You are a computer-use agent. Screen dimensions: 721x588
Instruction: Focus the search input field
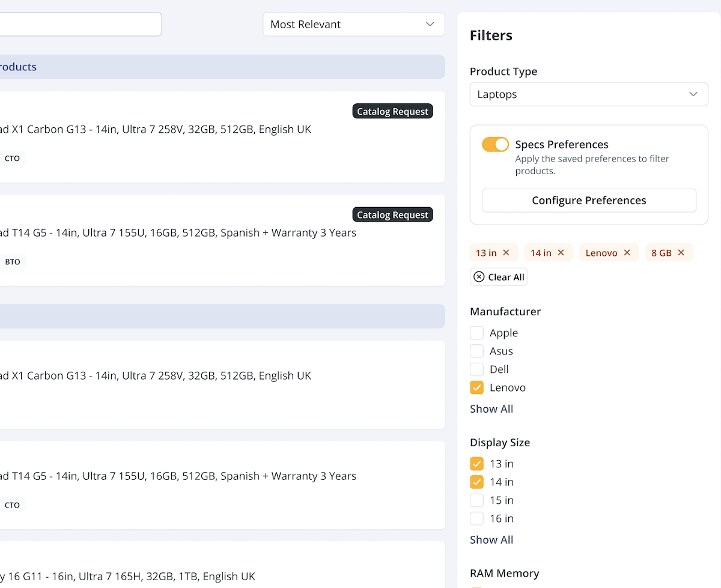pyautogui.click(x=78, y=25)
